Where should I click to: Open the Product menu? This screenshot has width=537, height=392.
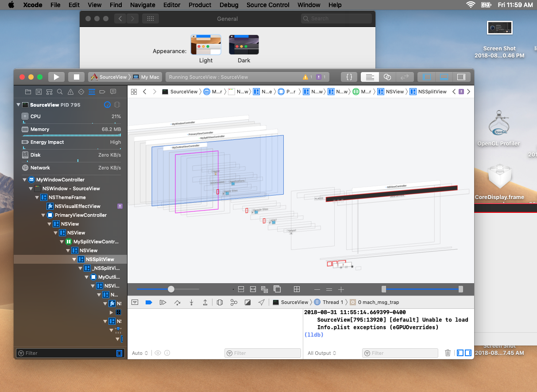point(200,5)
